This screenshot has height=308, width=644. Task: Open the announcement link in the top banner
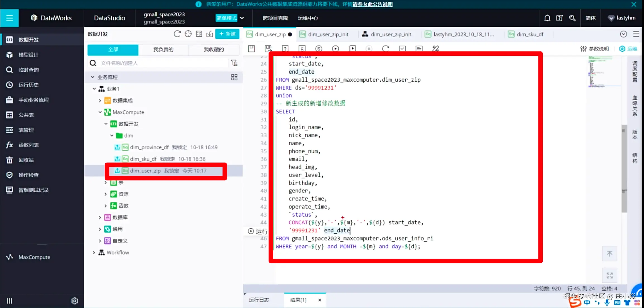pos(372,4)
